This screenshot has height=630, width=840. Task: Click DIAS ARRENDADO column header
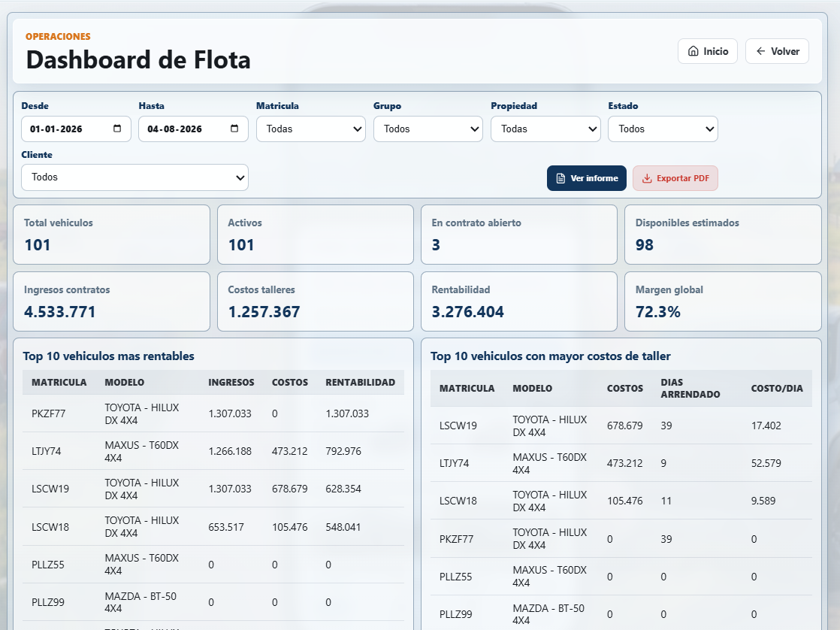tap(690, 388)
